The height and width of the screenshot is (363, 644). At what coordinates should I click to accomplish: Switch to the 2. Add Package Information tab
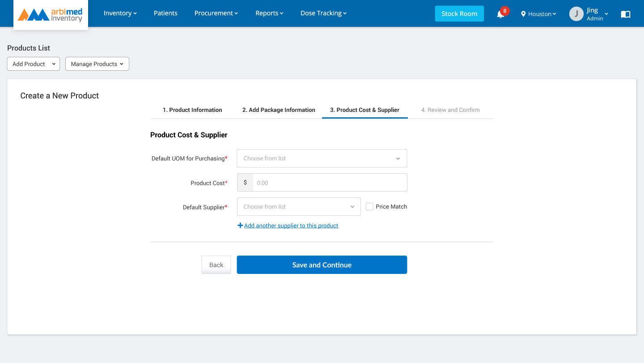tap(279, 110)
